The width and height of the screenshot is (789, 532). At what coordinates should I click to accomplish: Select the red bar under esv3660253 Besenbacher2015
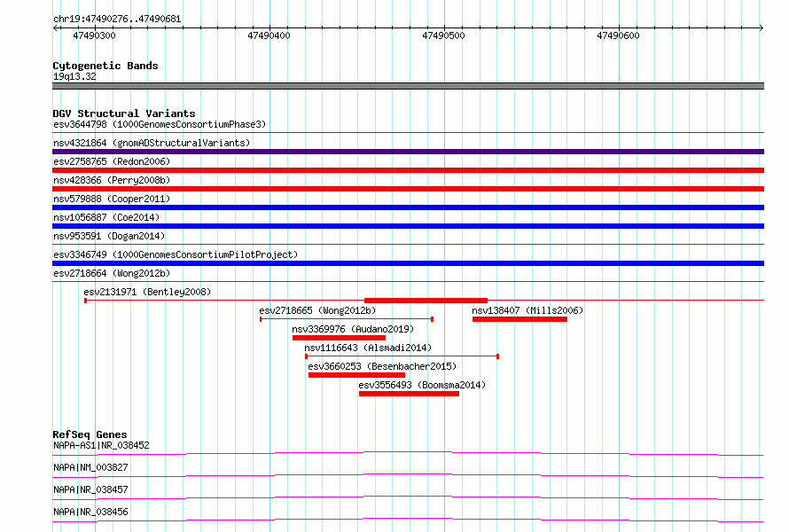pos(356,375)
